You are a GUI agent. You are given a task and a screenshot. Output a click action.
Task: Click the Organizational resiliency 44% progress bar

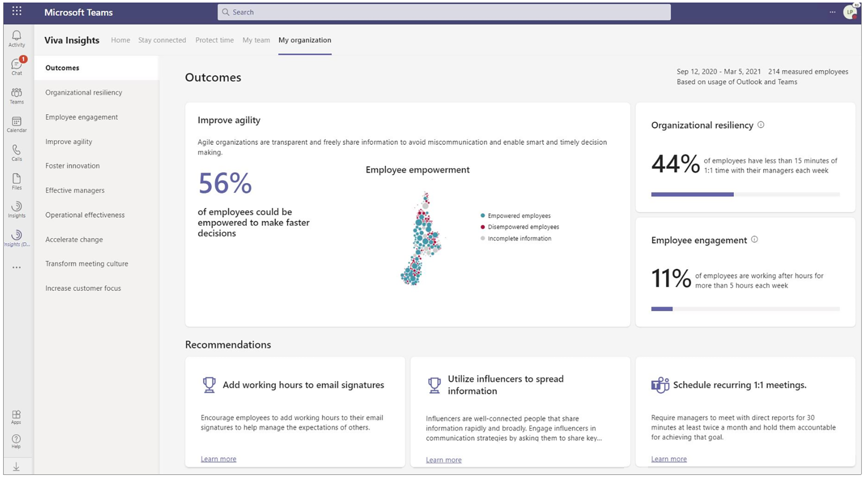point(745,194)
